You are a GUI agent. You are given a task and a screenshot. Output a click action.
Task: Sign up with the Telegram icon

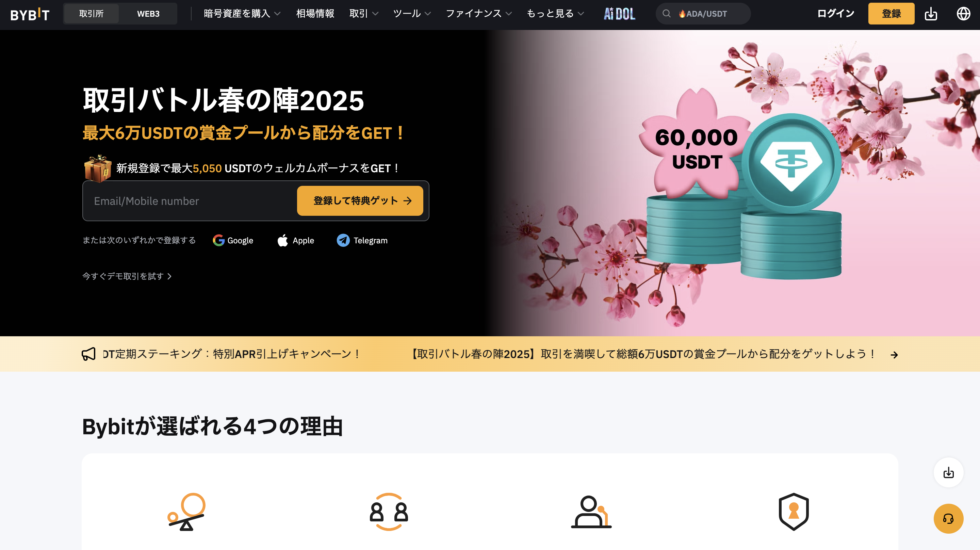pos(343,240)
